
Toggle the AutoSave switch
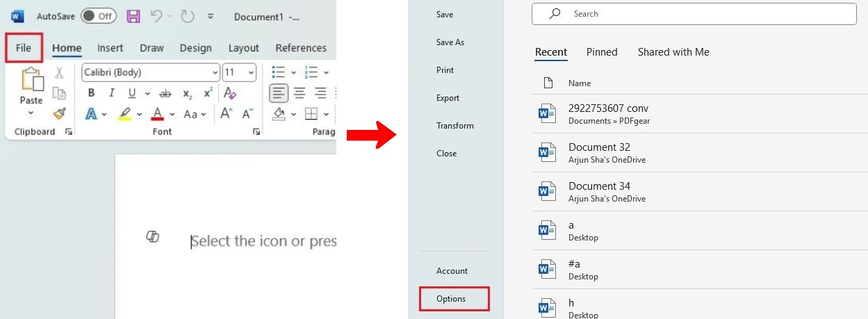coord(98,16)
